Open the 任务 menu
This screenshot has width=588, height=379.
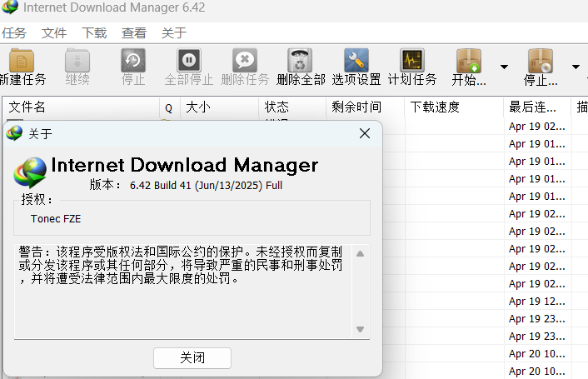(14, 33)
